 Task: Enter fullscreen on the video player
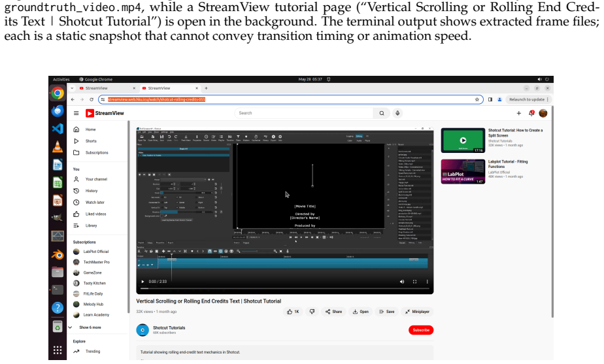(414, 282)
